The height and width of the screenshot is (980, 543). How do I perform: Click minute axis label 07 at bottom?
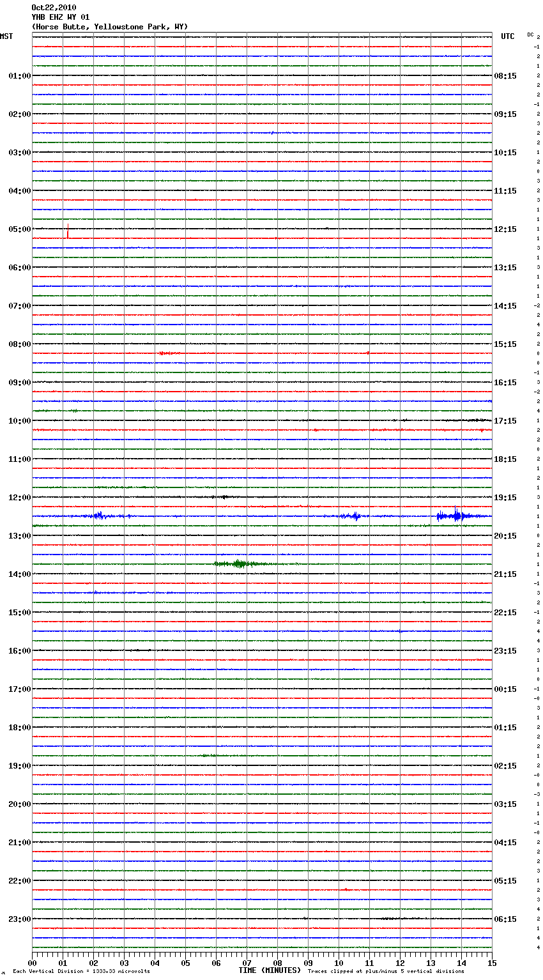click(247, 963)
